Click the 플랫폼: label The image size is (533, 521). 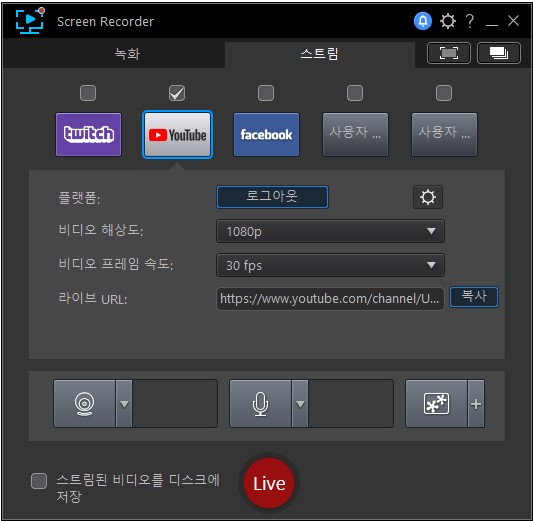[x=79, y=198]
